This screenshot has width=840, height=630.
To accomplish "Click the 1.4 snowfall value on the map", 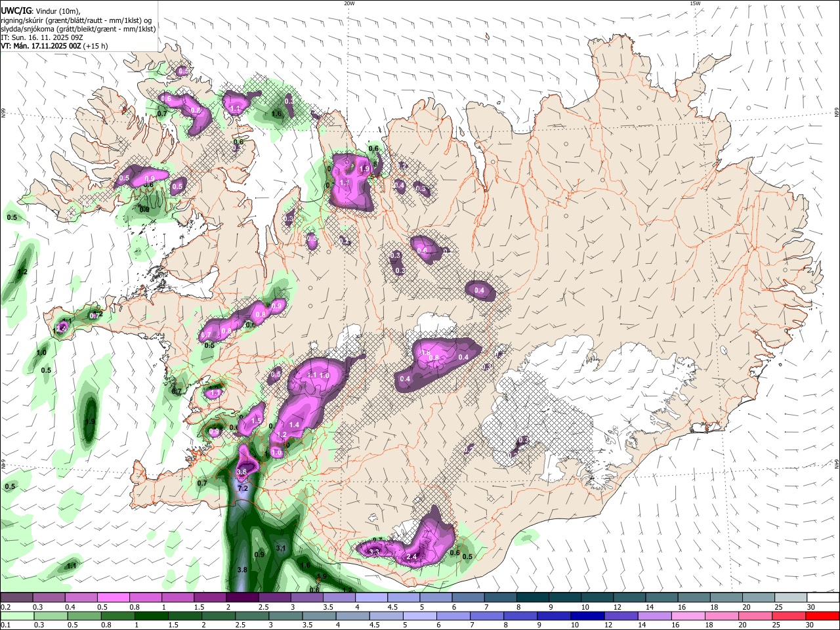I will (x=294, y=425).
